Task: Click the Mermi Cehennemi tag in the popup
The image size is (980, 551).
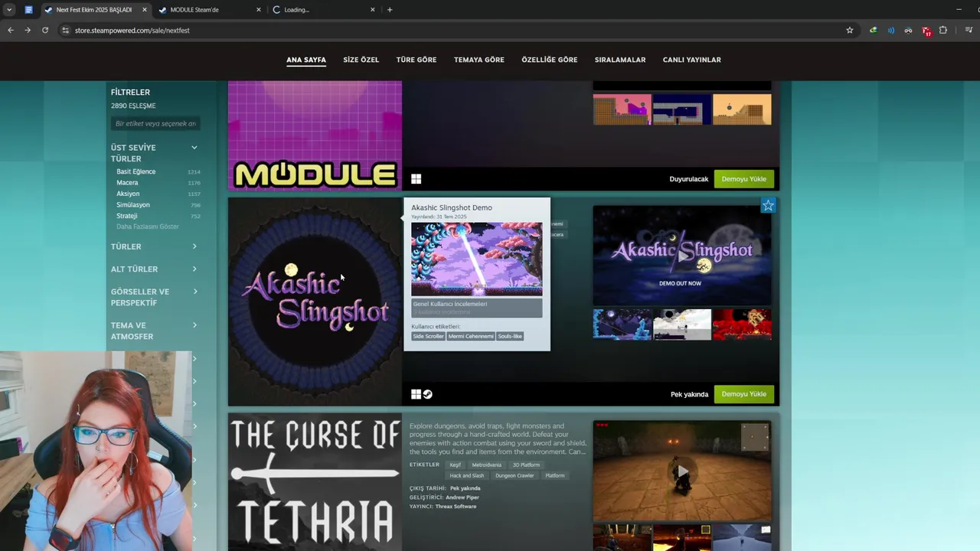Action: click(471, 336)
